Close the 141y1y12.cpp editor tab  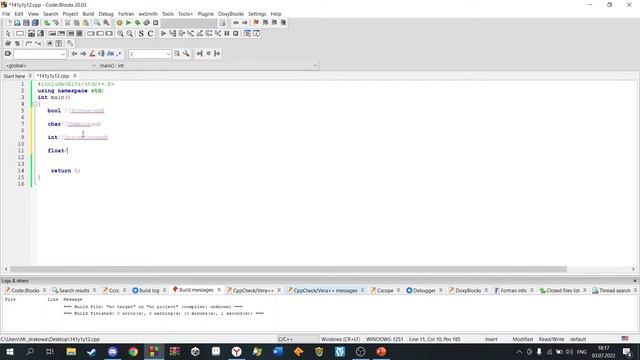pos(75,76)
